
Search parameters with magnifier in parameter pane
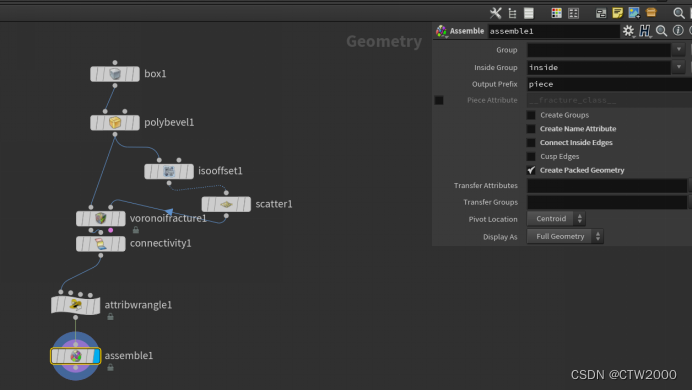662,31
